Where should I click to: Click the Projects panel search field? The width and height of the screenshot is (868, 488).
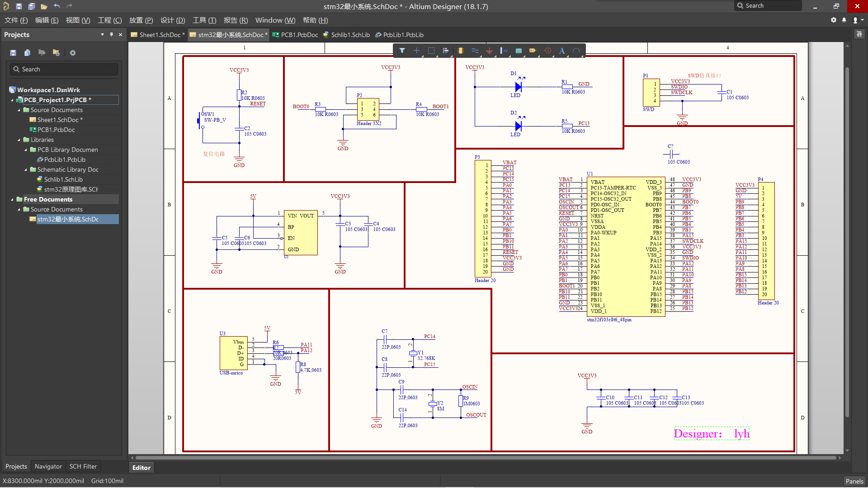pyautogui.click(x=64, y=69)
